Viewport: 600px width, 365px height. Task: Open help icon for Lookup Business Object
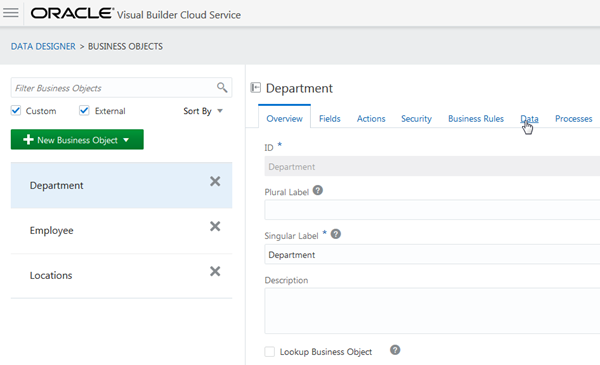click(395, 350)
